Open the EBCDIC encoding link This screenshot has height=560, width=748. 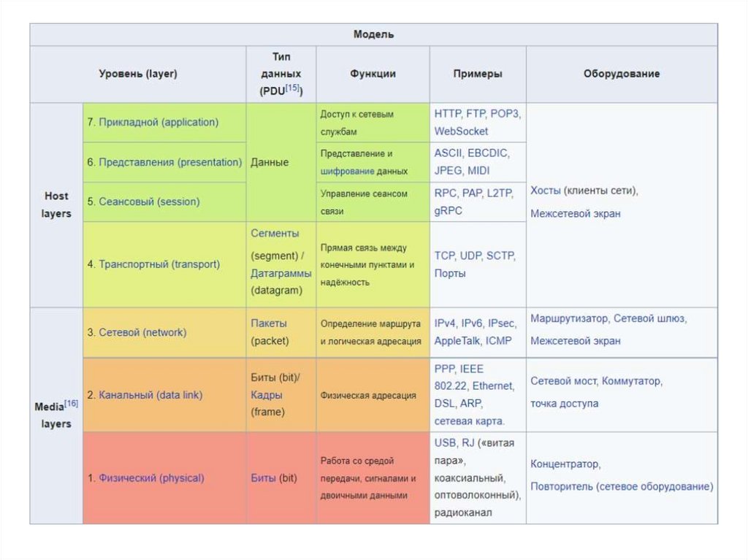click(x=489, y=153)
